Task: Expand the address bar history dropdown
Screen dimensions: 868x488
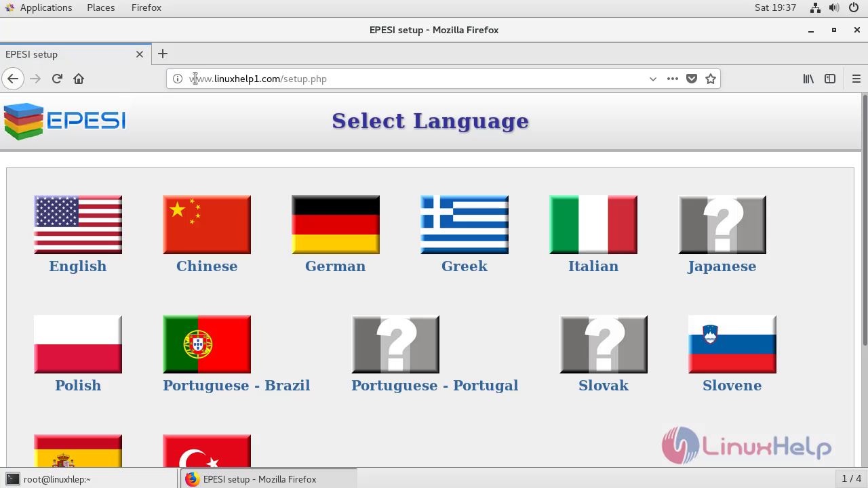Action: coord(653,79)
